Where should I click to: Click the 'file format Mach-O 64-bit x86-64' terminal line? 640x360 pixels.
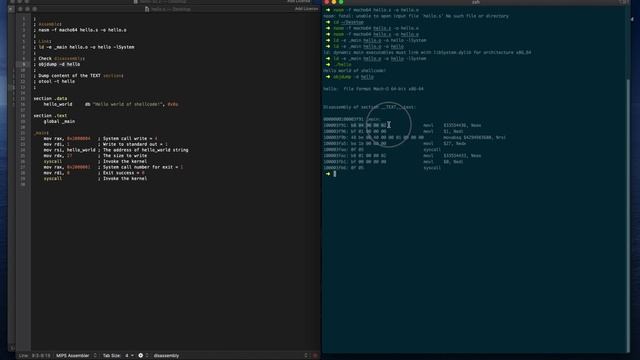[x=373, y=89]
